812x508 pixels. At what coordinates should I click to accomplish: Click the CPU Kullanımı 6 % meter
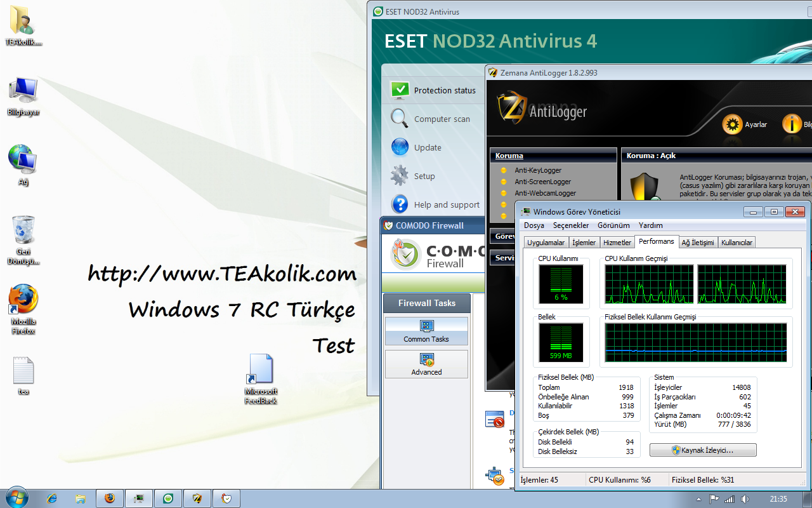[x=561, y=284]
